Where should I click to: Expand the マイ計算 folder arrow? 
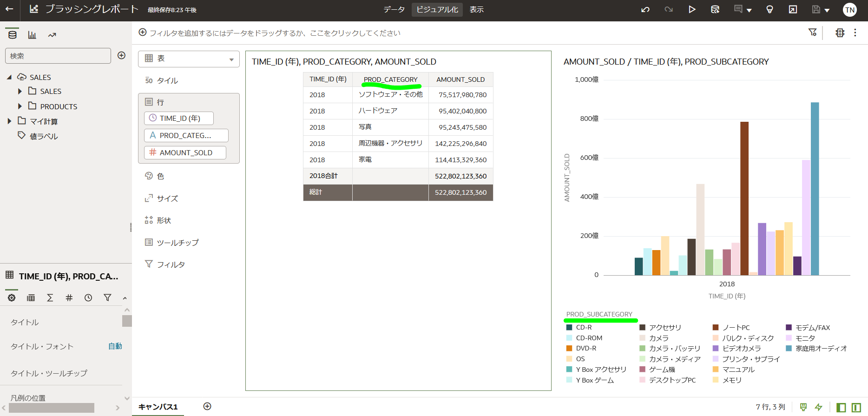click(x=9, y=121)
